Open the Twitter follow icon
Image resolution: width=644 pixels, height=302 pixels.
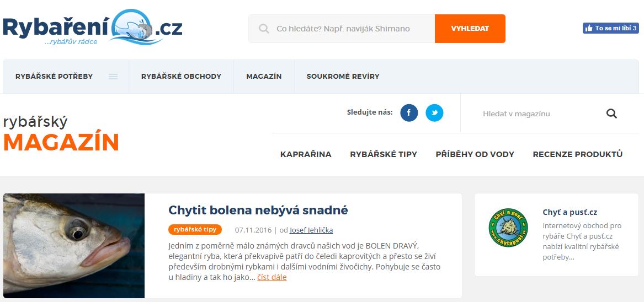point(434,113)
